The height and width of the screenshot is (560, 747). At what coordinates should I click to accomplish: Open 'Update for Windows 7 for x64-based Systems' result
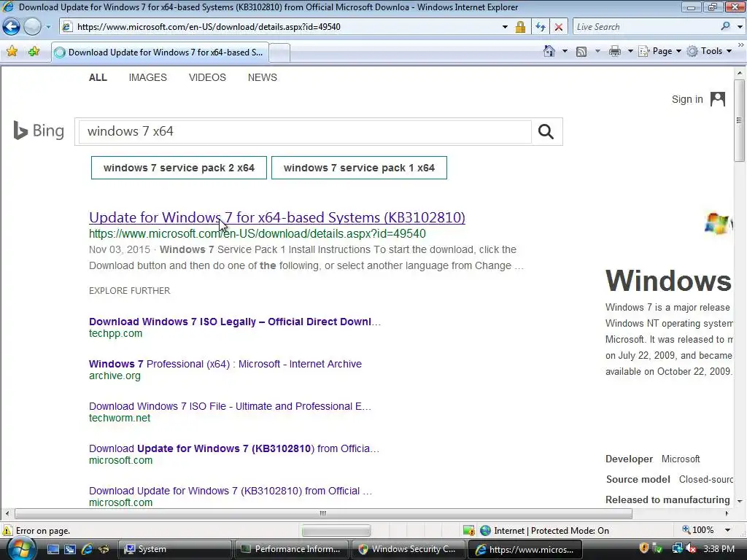[x=276, y=217]
